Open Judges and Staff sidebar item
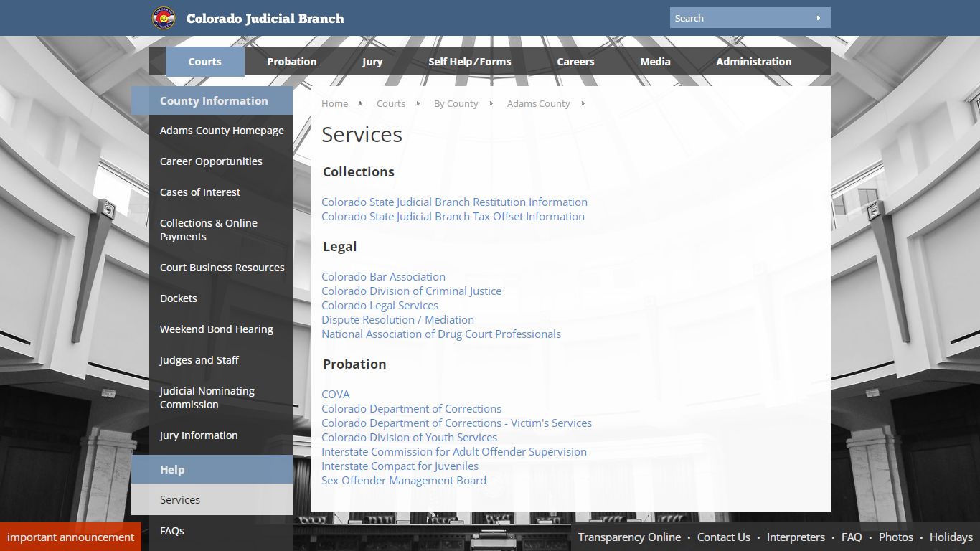 click(x=221, y=360)
